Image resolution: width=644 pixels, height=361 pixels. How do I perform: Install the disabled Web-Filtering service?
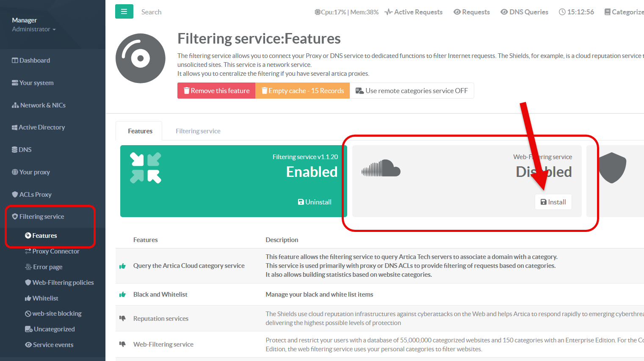pos(553,202)
